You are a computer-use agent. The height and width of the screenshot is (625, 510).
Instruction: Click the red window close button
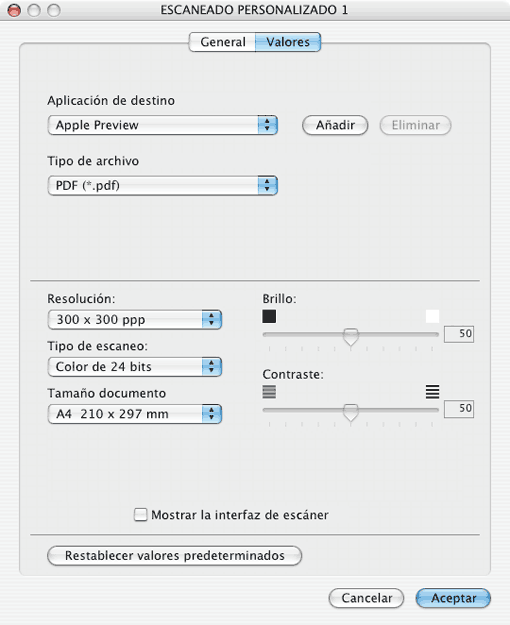(14, 10)
